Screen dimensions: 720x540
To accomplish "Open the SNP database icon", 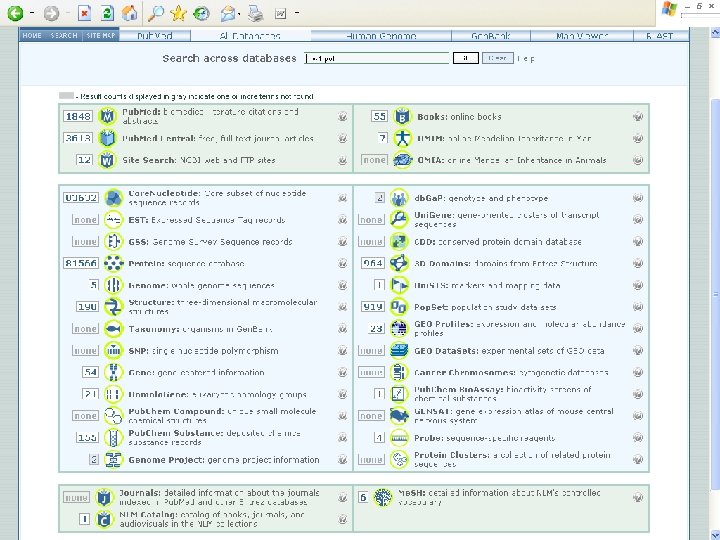I will tap(113, 350).
